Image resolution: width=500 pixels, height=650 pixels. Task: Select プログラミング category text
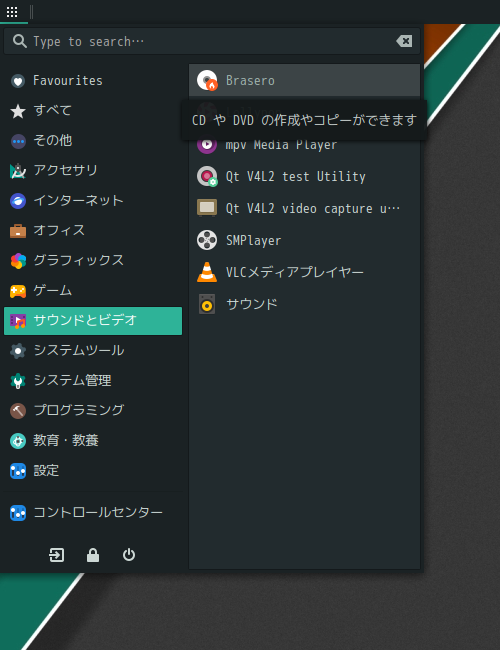coord(79,410)
